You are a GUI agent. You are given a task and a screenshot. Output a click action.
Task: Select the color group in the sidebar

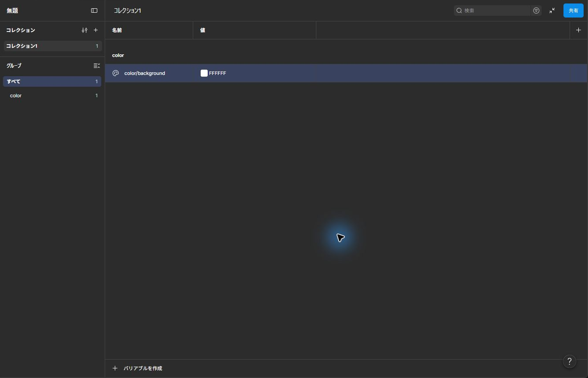[52, 95]
